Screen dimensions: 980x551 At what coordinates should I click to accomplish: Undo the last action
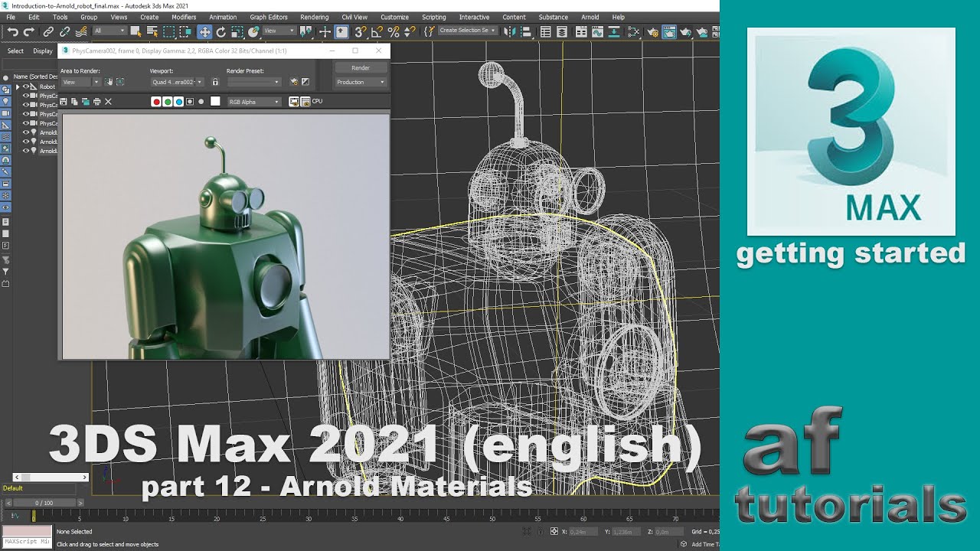(12, 31)
